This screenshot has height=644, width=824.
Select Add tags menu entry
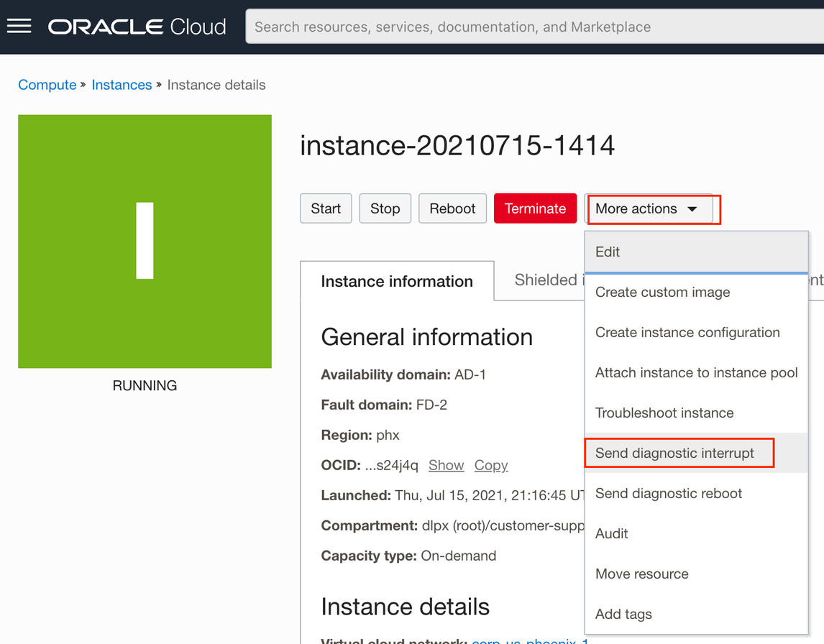696,614
